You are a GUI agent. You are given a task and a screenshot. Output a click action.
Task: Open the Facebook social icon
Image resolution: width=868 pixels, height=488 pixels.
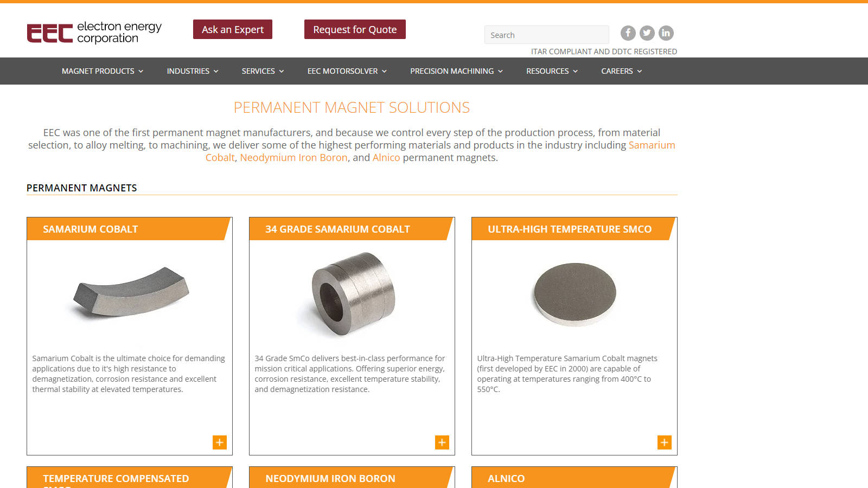[628, 33]
